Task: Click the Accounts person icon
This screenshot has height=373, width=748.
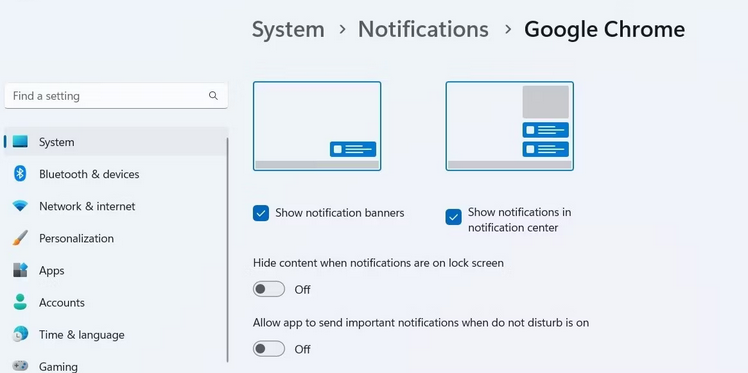Action: pos(20,302)
